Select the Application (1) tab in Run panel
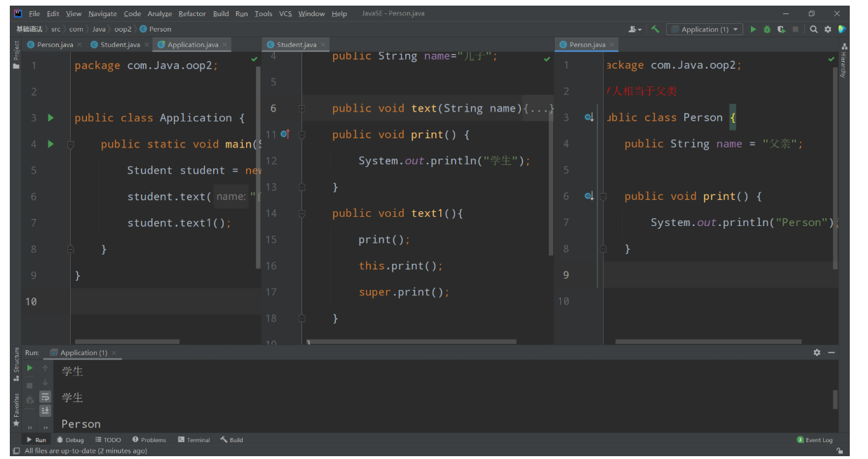Viewport: 868px width, 459px height. 83,352
